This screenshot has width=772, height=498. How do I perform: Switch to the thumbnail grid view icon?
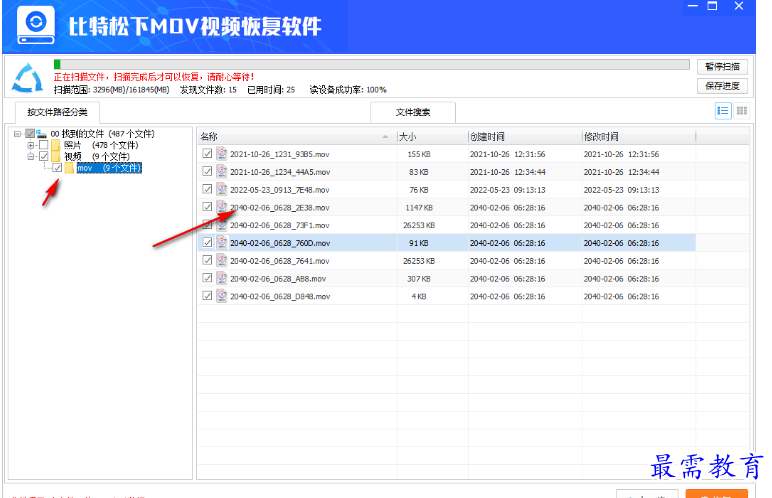(741, 111)
